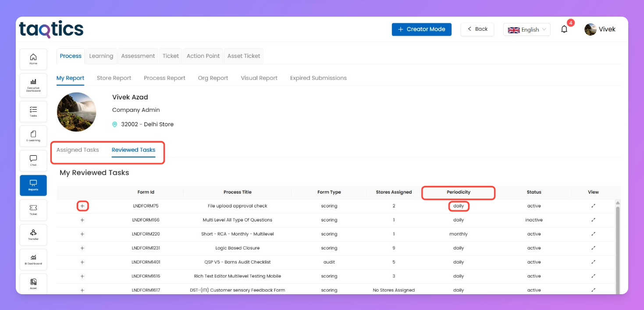
Task: Click the Creator Mode button
Action: (421, 29)
